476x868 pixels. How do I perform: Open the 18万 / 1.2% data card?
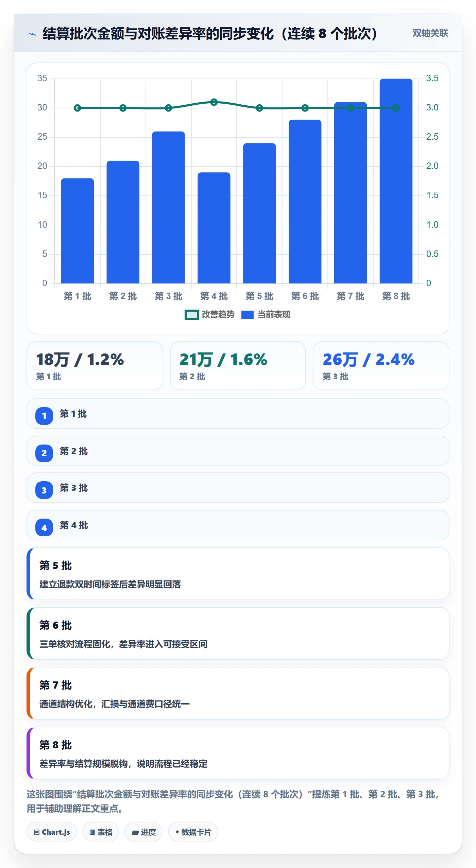(x=95, y=366)
